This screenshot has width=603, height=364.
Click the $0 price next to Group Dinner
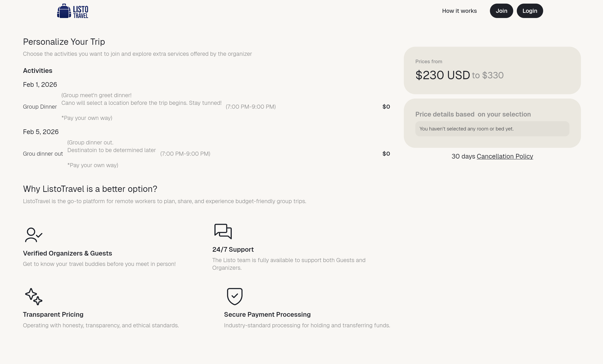click(x=386, y=107)
